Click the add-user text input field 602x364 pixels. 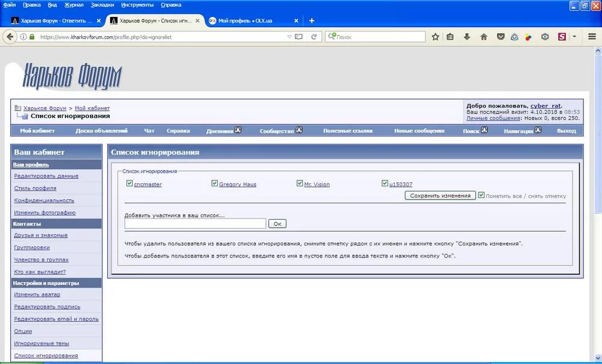click(195, 223)
